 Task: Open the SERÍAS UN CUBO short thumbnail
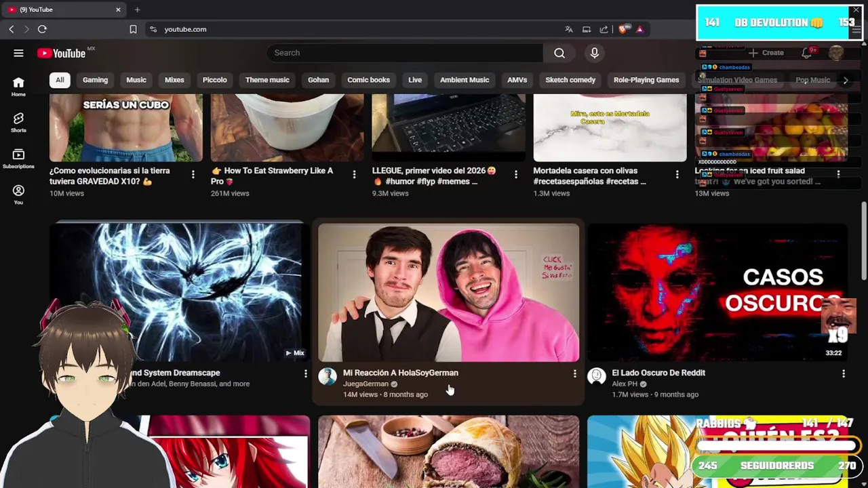[x=126, y=127]
